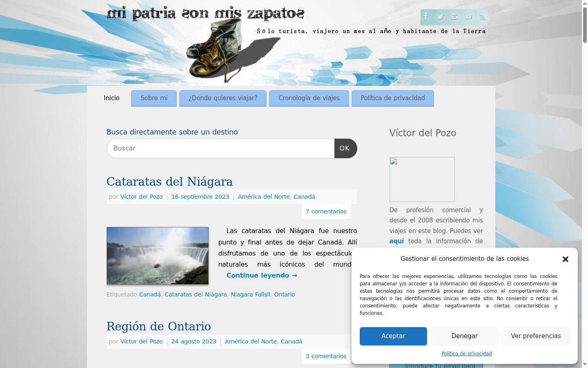Image resolution: width=588 pixels, height=368 pixels.
Task: Open the RSS feed icon
Action: pyautogui.click(x=483, y=17)
